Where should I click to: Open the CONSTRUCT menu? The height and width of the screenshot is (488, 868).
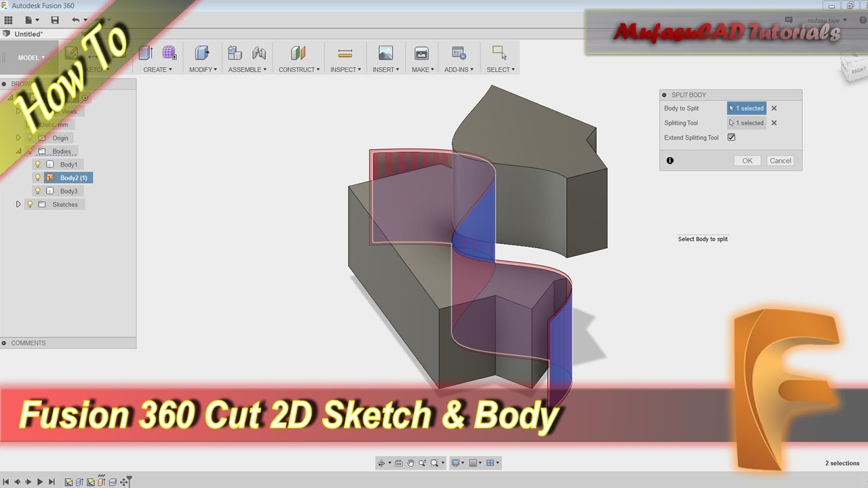click(x=299, y=69)
